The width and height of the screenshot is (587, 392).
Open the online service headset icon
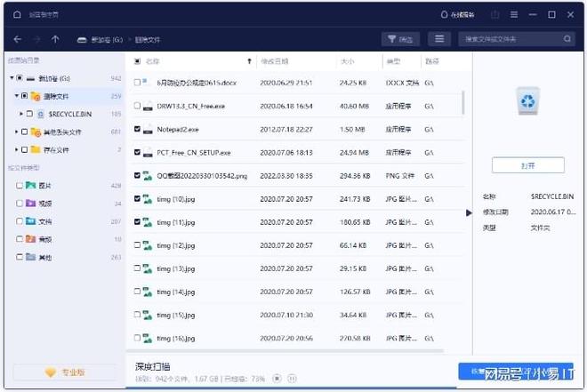click(444, 14)
